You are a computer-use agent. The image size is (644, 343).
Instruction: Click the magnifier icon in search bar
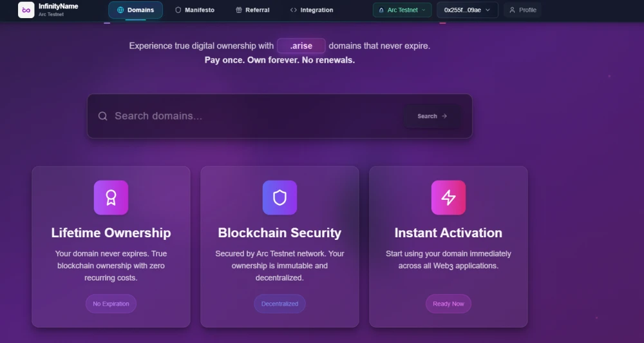[x=102, y=116]
